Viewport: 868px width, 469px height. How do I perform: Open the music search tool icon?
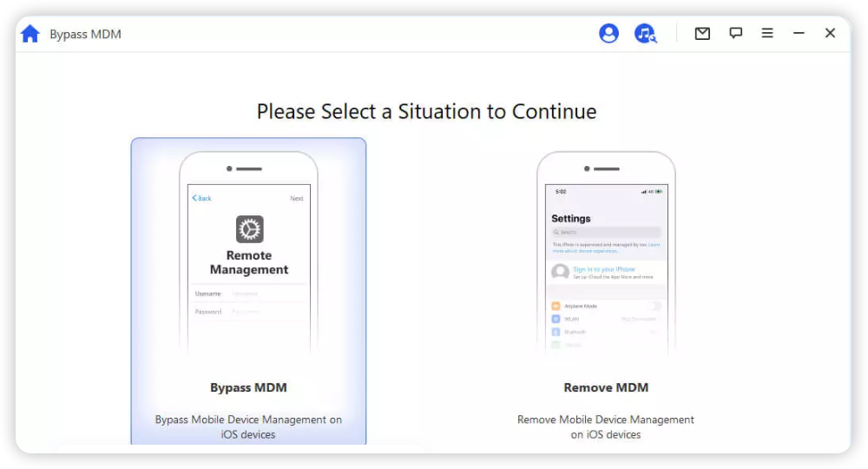click(x=645, y=33)
